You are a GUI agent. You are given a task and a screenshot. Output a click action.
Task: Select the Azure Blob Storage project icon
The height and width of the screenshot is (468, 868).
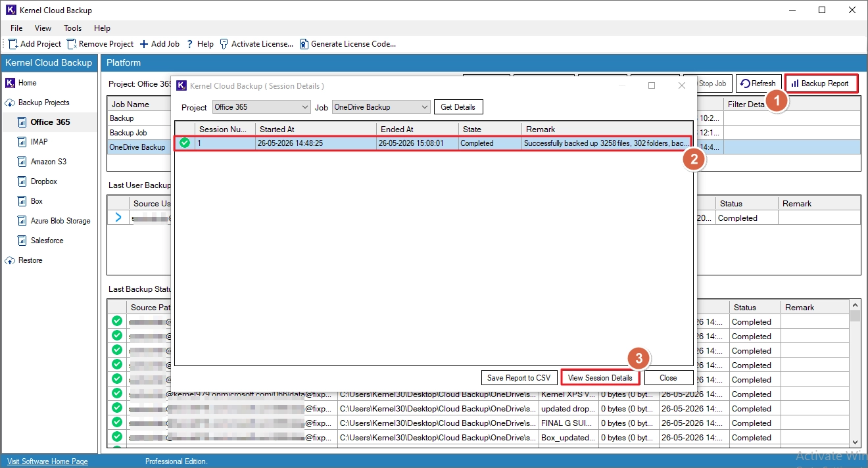(x=22, y=221)
